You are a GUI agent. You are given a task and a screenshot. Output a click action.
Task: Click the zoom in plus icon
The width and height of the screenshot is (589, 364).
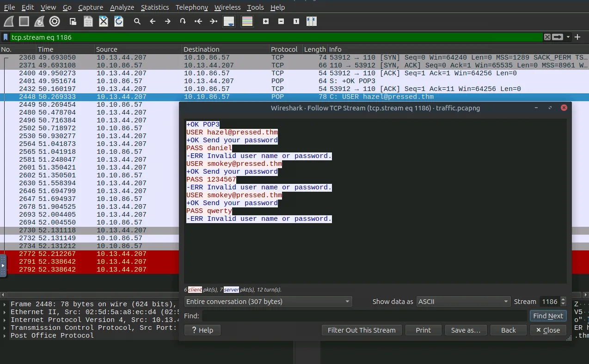[x=266, y=21]
